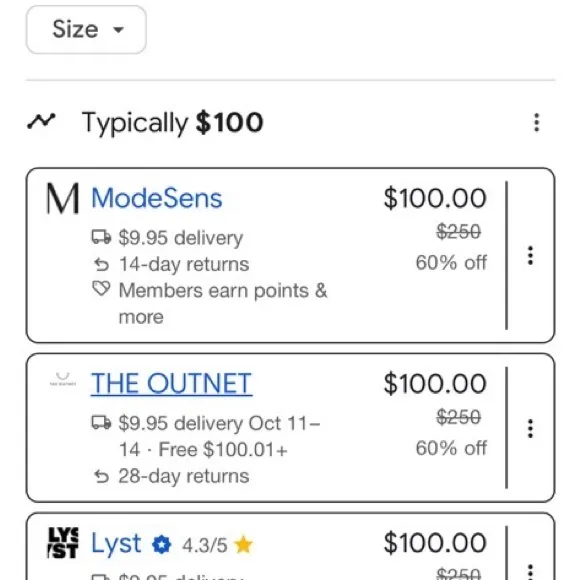Screen dimensions: 580x580
Task: Open more options beside Typically $100
Action: (536, 122)
